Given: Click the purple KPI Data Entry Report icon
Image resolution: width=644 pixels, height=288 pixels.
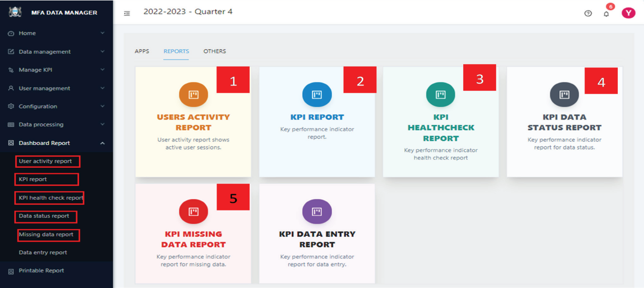Looking at the screenshot, I should coord(317,211).
